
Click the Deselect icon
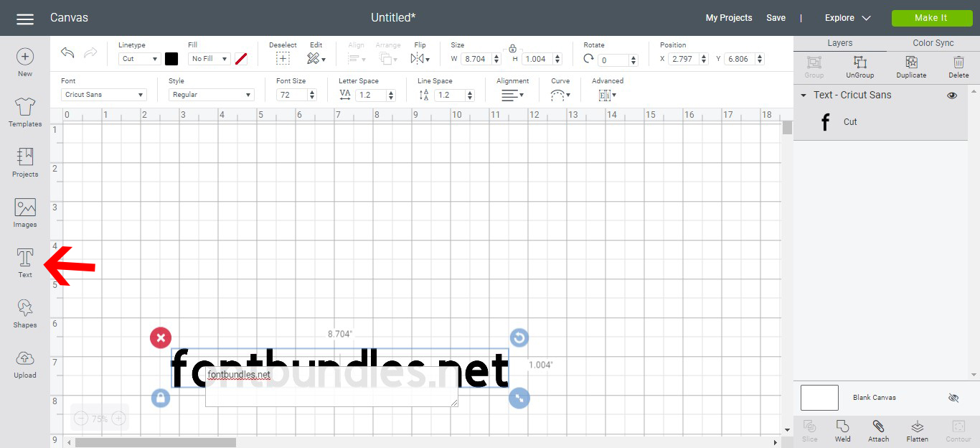point(283,59)
